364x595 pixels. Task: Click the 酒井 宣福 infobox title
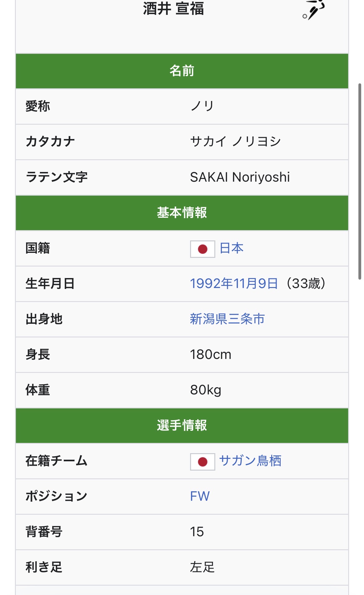pos(173,9)
